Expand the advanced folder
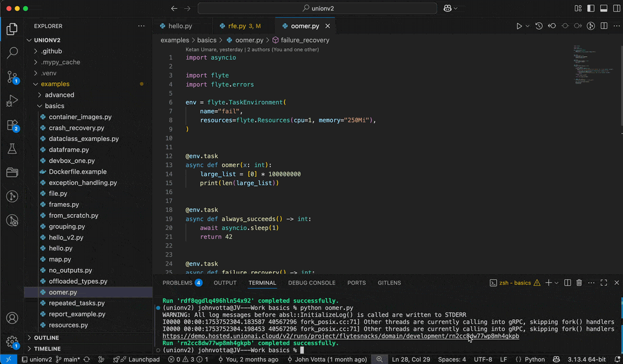623x364 pixels. pyautogui.click(x=59, y=95)
